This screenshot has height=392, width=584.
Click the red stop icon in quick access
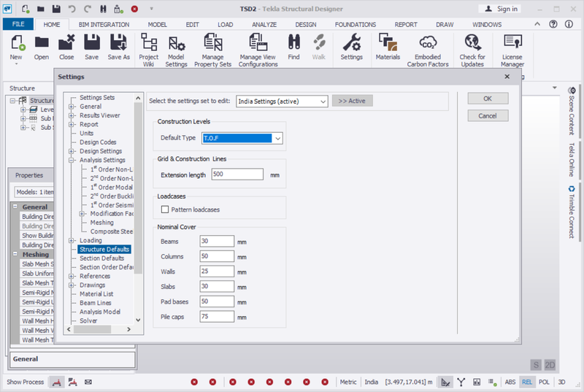coord(134,9)
